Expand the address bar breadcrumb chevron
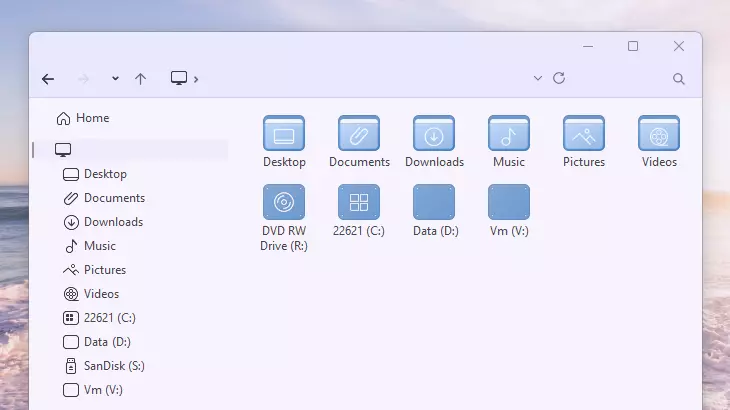The width and height of the screenshot is (730, 410). click(196, 80)
